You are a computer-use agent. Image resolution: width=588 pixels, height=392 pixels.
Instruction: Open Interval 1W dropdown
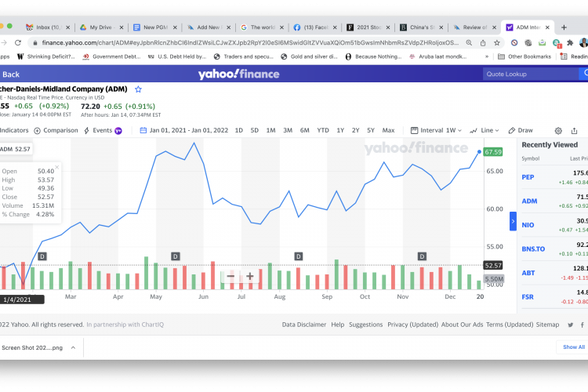tap(436, 130)
